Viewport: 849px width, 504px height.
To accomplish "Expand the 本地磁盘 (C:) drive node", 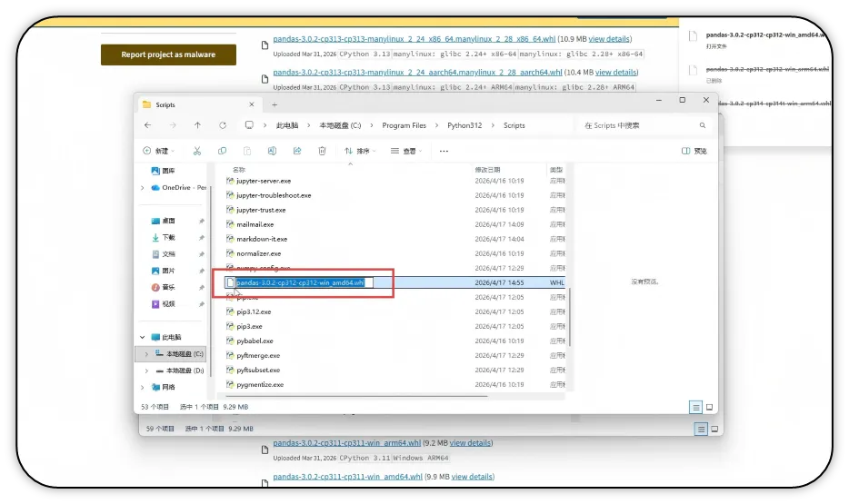I will click(146, 353).
